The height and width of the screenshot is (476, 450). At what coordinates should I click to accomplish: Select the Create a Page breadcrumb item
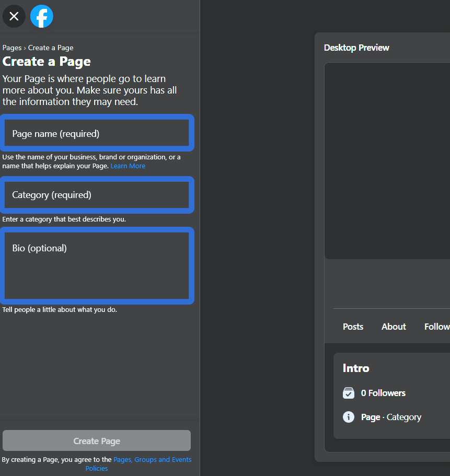coord(51,48)
